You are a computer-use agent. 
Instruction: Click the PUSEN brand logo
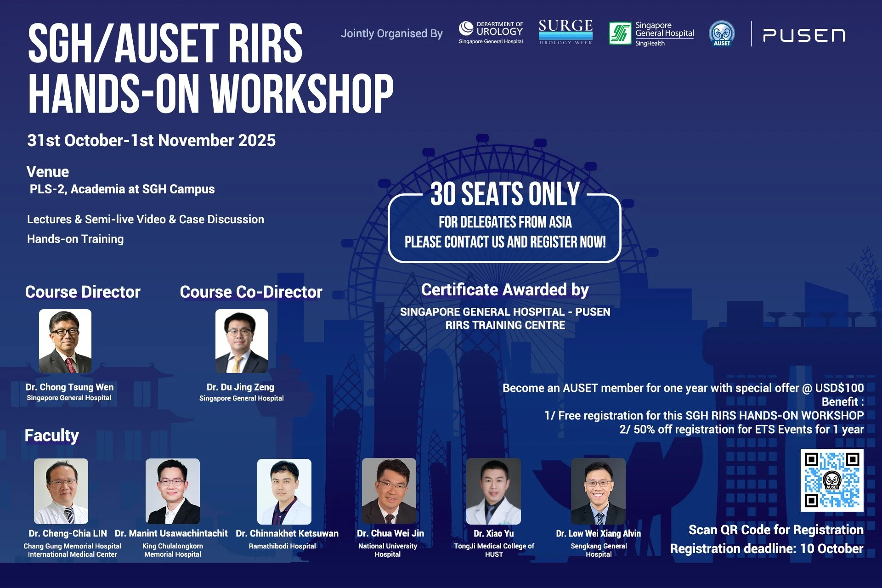pyautogui.click(x=804, y=35)
